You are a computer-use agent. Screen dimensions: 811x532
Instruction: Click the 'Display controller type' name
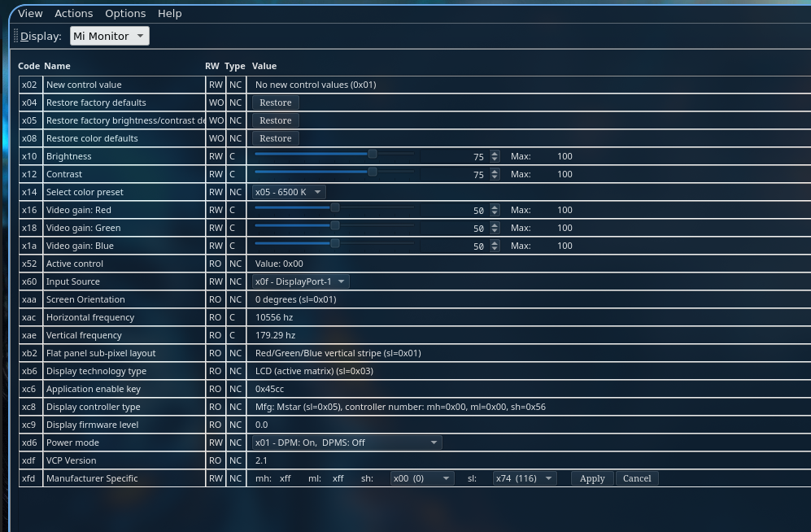[93, 407]
